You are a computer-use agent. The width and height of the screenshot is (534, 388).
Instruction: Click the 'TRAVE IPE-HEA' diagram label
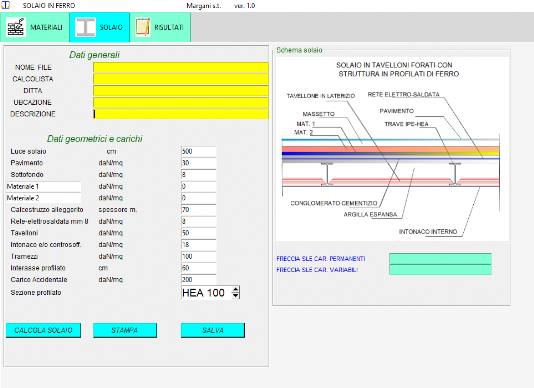(406, 124)
